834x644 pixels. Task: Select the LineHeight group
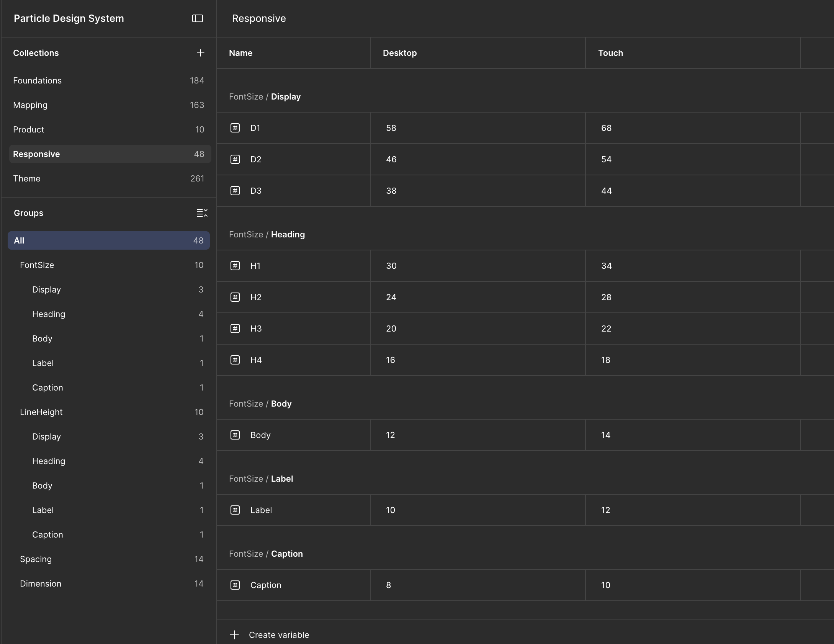coord(109,412)
